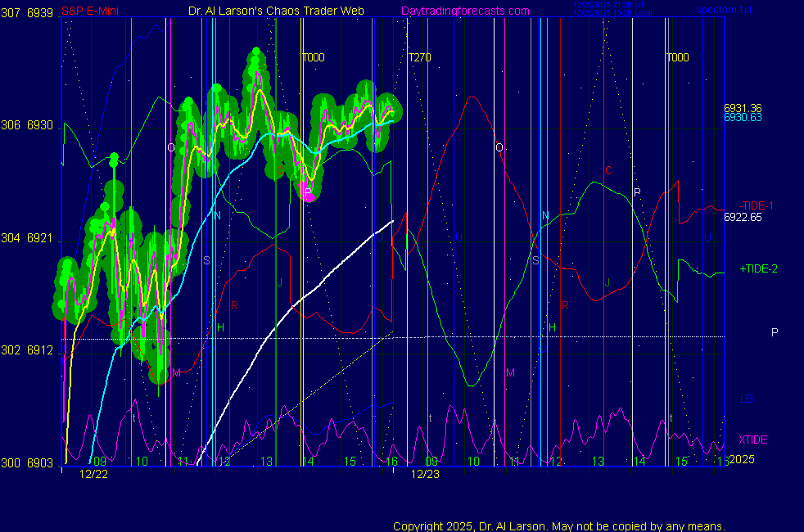This screenshot has height=532, width=804.
Task: Click the magenta dot at the price dip
Action: (309, 195)
